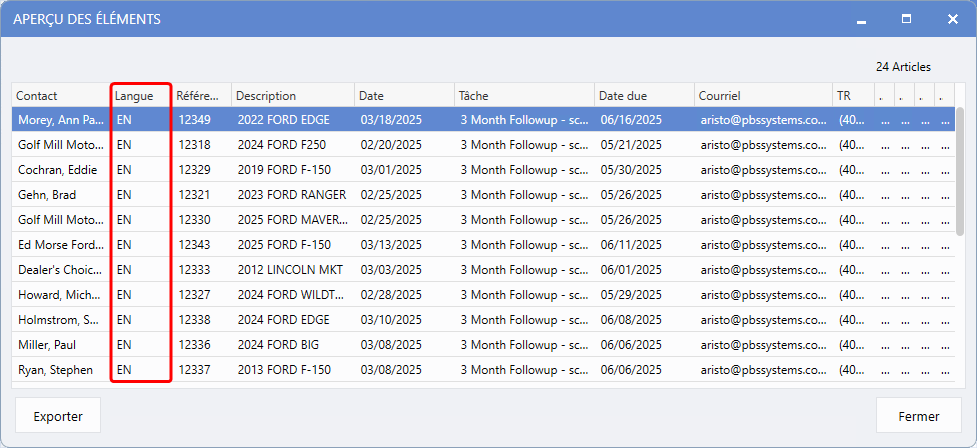
Task: Click reference 12338 cell
Action: [x=195, y=320]
